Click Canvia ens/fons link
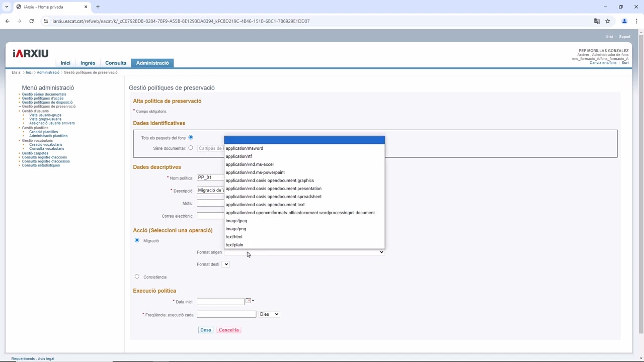 point(603,63)
